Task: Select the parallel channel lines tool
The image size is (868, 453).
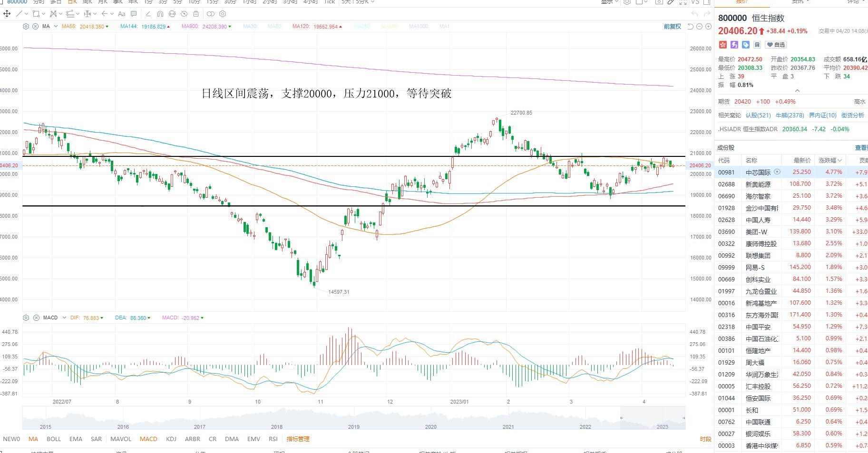Action: tap(70, 14)
